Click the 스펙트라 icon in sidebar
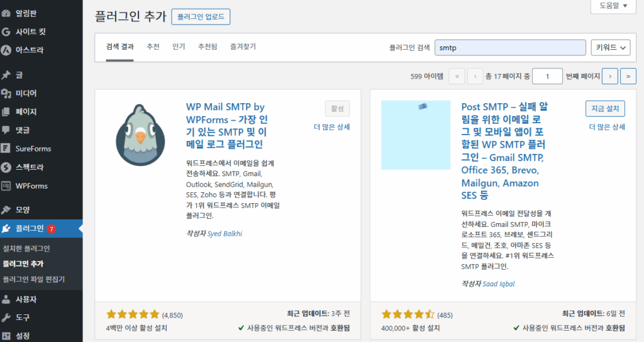Screen dimensions: 644x342 (6, 167)
